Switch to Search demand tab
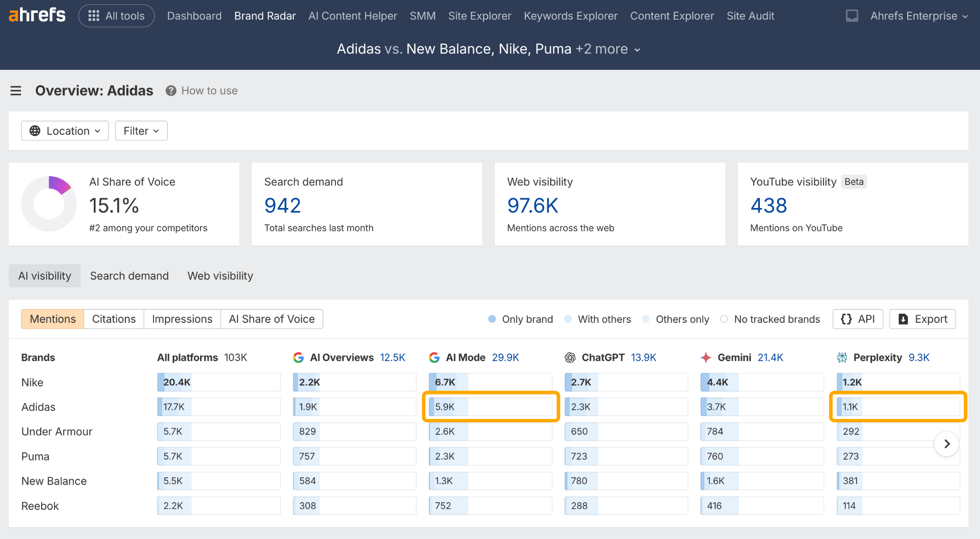Viewport: 980px width, 539px height. pyautogui.click(x=129, y=275)
